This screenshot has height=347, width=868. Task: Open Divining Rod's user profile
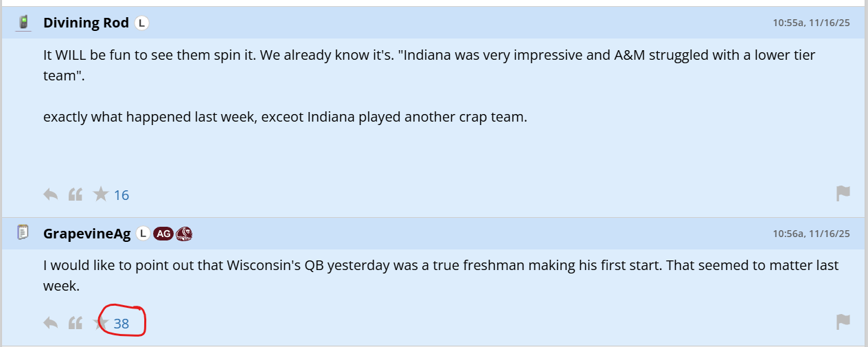(x=86, y=23)
